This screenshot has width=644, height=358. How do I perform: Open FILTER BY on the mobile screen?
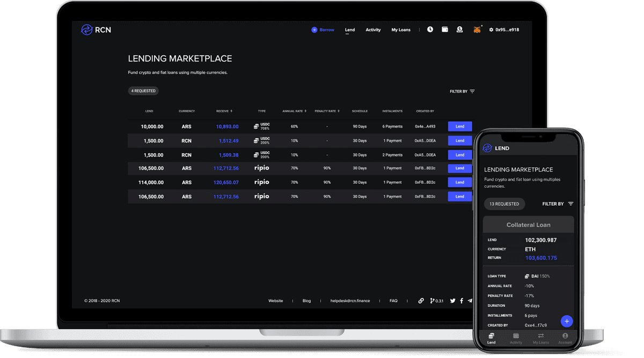[x=558, y=204]
